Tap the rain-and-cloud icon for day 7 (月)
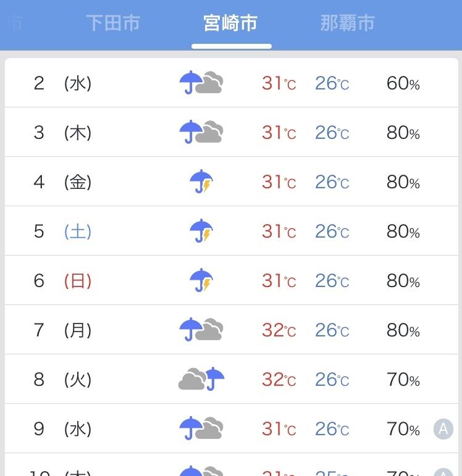Viewport: 462px width, 476px height. coord(201,330)
